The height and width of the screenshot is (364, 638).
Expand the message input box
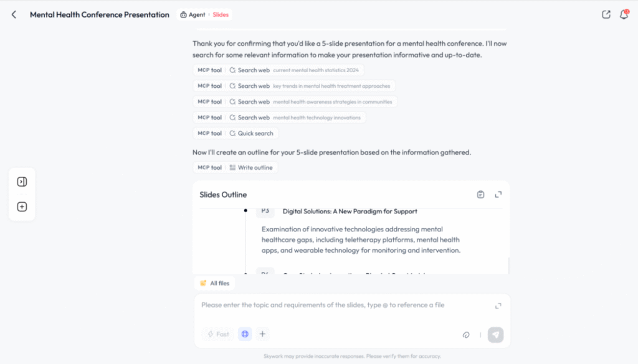coord(498,306)
